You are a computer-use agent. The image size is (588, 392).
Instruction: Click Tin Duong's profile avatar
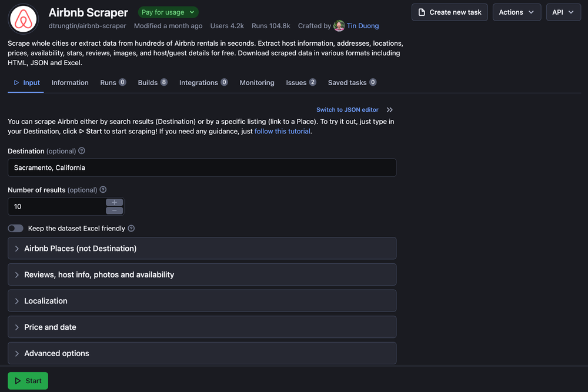pos(339,26)
